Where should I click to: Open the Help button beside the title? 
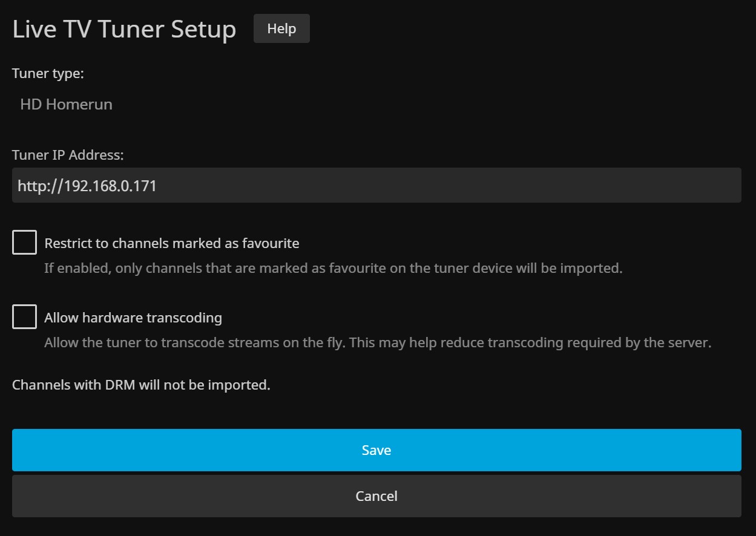[281, 28]
